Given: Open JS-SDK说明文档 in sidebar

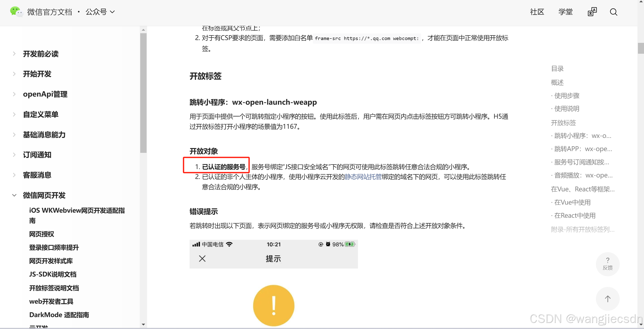Looking at the screenshot, I should point(53,274).
